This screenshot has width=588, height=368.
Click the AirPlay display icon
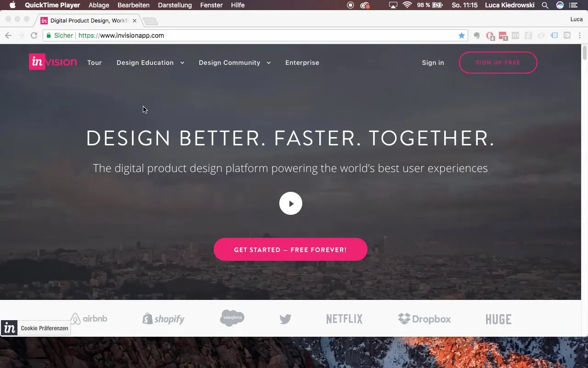393,5
